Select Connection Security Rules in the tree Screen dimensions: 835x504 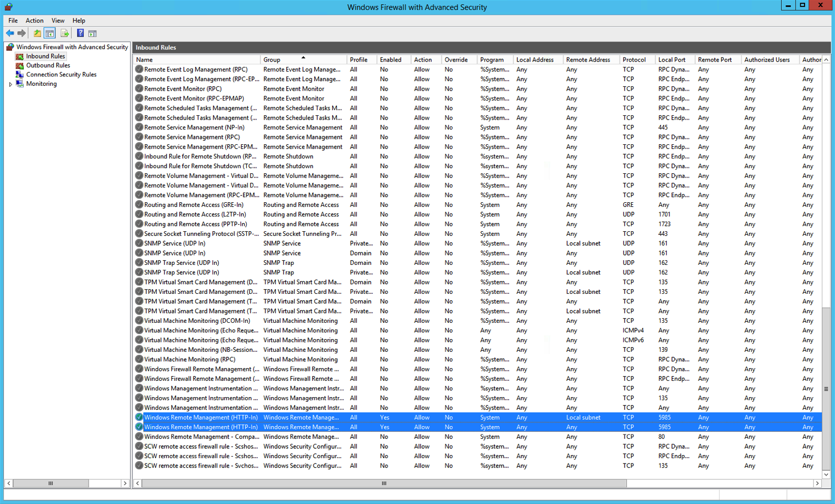click(x=61, y=74)
